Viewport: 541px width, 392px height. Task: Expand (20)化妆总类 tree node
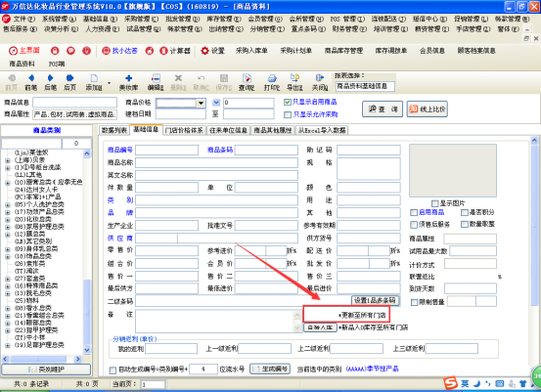tap(8, 220)
